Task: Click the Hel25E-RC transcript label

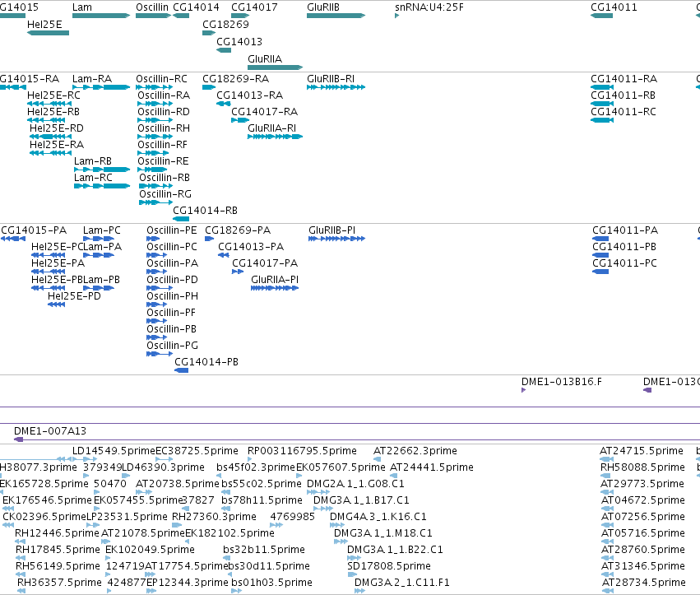Action: (54, 95)
